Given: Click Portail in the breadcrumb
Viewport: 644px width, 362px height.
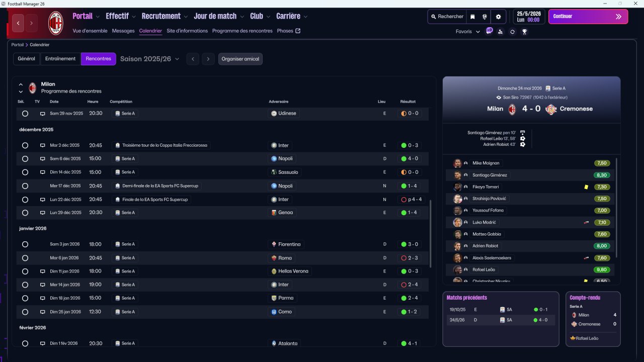Looking at the screenshot, I should (18, 45).
